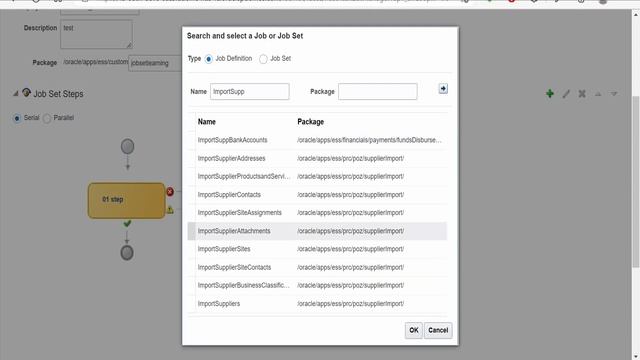Click the Package column header
The image size is (640, 360).
click(x=311, y=122)
